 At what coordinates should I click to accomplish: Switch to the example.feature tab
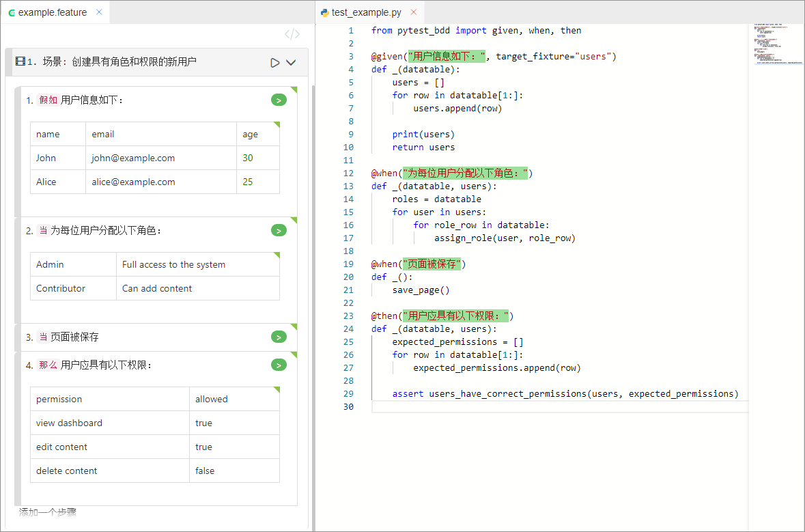48,12
